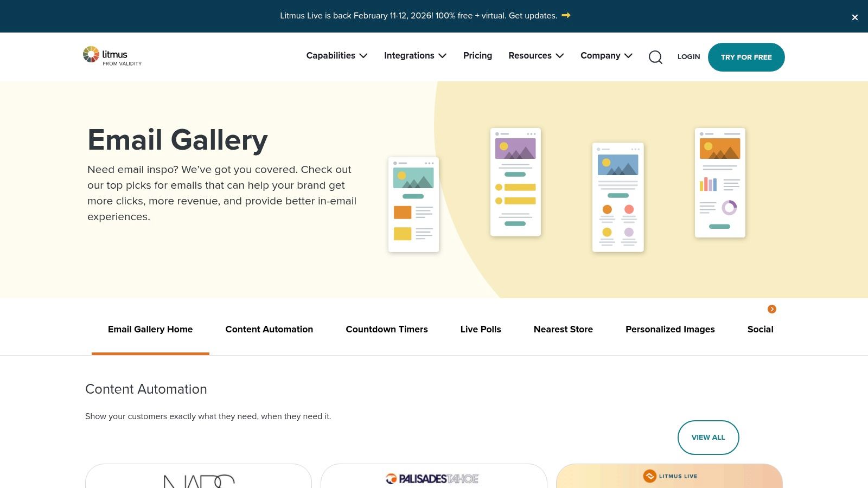Viewport: 868px width, 488px height.
Task: Dismiss the Litmus Live announcement banner
Action: click(854, 17)
